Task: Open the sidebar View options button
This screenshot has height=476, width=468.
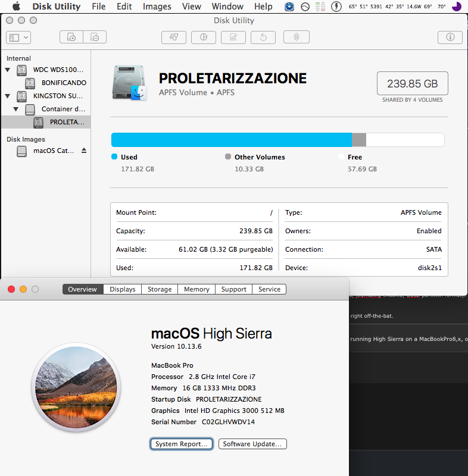Action: 18,37
